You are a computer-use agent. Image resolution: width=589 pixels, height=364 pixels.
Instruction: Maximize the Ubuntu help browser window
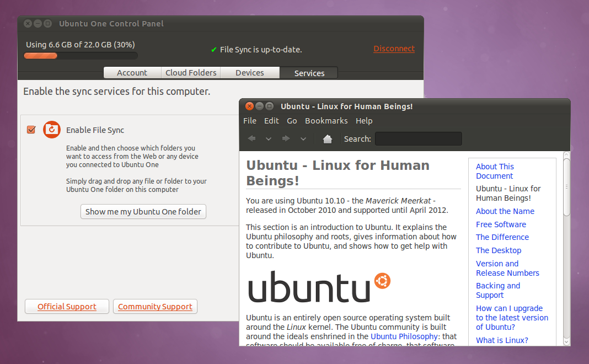pyautogui.click(x=269, y=106)
